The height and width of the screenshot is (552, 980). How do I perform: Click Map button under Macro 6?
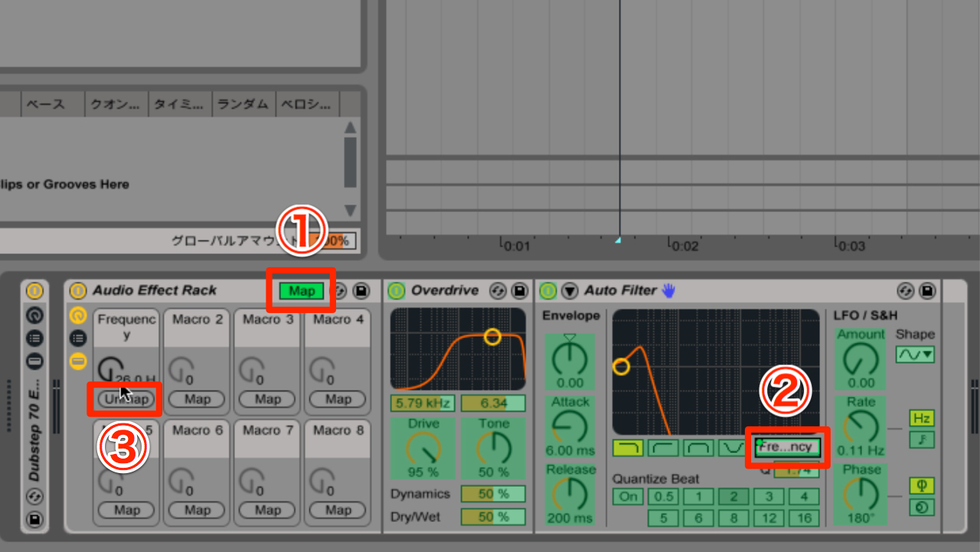(197, 510)
